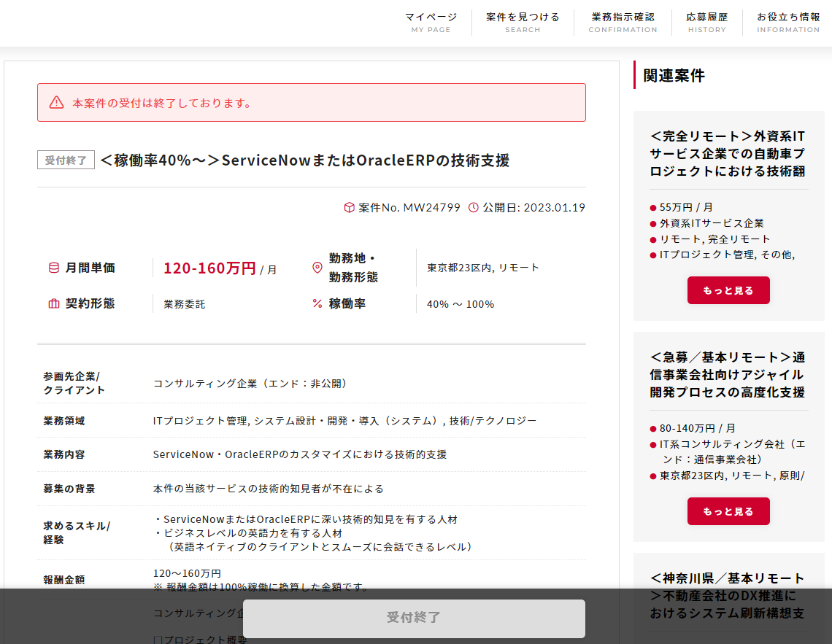
Task: Click 本件の当該サービスの技術的知見者が不在による text
Action: (268, 489)
